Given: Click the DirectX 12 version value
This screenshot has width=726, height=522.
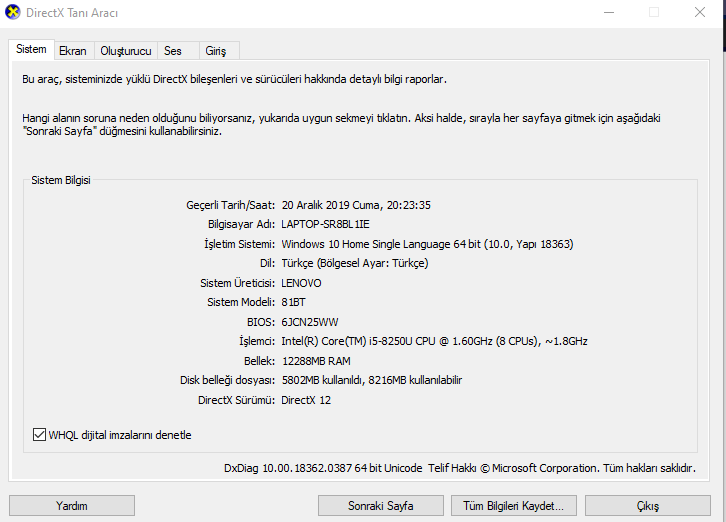Looking at the screenshot, I should [x=306, y=400].
